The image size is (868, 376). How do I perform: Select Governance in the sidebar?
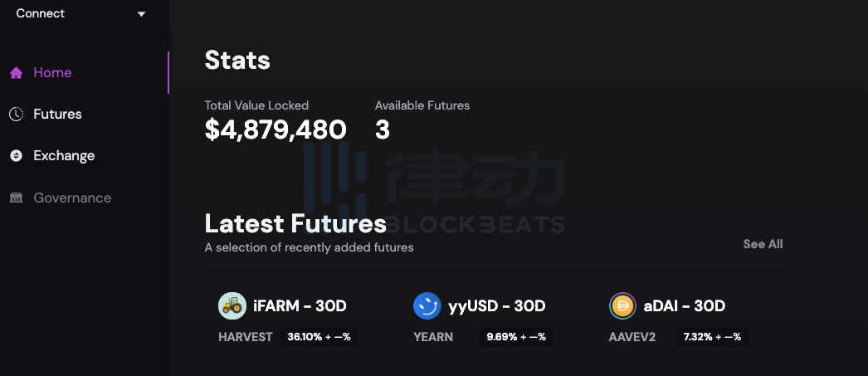(x=72, y=198)
